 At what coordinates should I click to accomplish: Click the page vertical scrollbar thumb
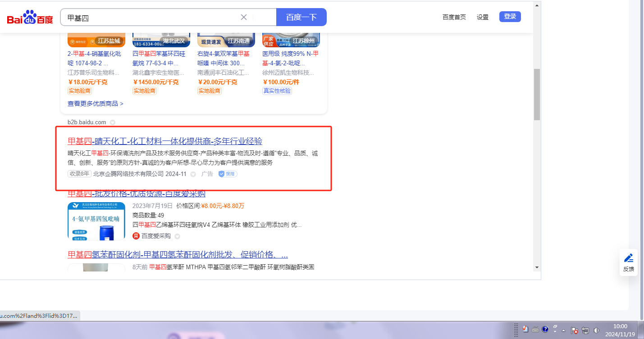(536, 95)
